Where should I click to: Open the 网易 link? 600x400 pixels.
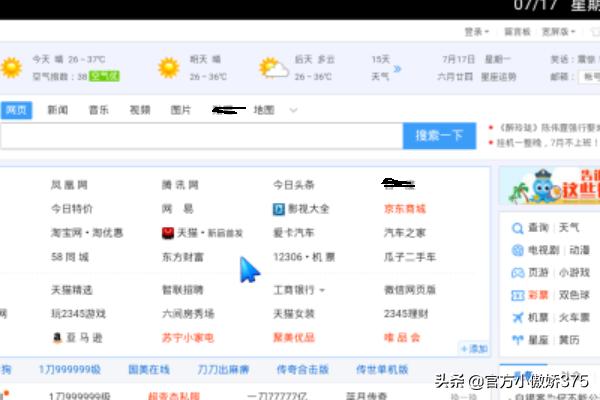178,209
